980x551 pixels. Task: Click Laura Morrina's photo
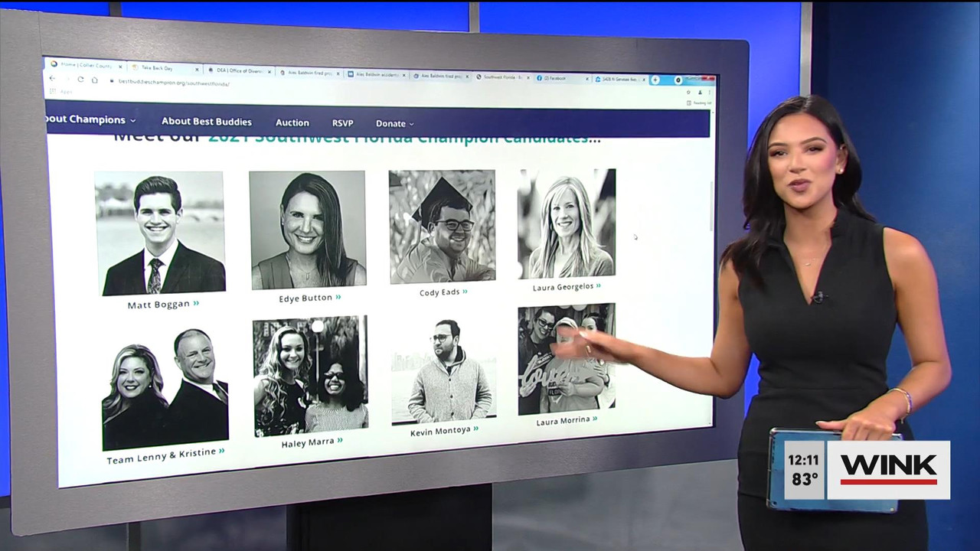[x=567, y=359]
